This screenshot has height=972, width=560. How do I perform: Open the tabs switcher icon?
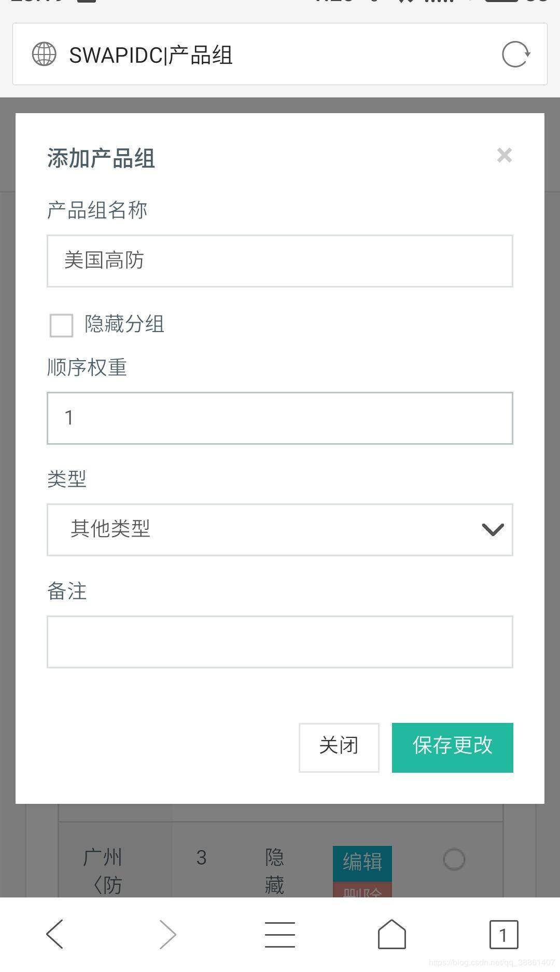(x=503, y=934)
